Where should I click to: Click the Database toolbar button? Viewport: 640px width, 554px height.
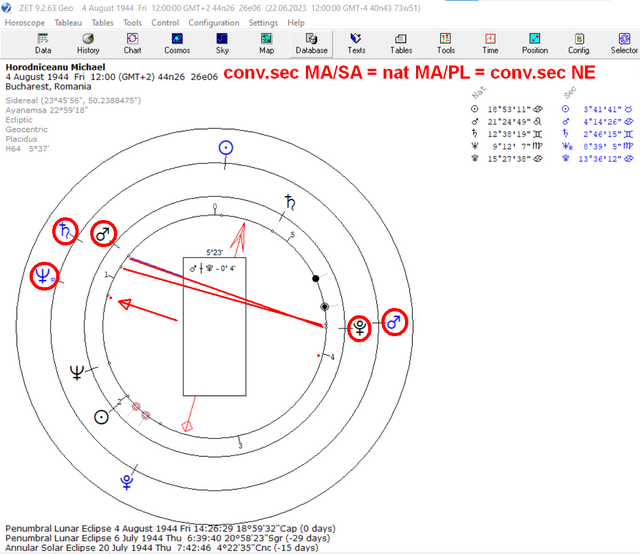[311, 44]
